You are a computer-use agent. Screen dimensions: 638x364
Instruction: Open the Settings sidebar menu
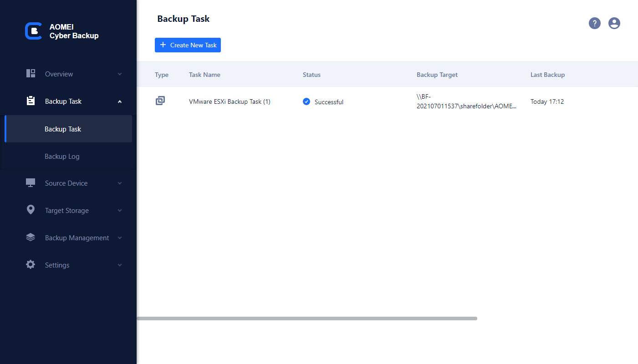(x=68, y=265)
